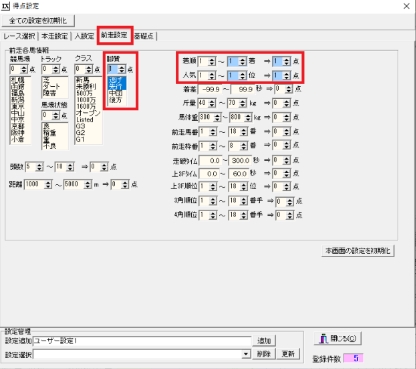The width and height of the screenshot is (416, 369).
Task: Click the 前走枠番 maximum spinner showing 8
Action: [x=238, y=146]
